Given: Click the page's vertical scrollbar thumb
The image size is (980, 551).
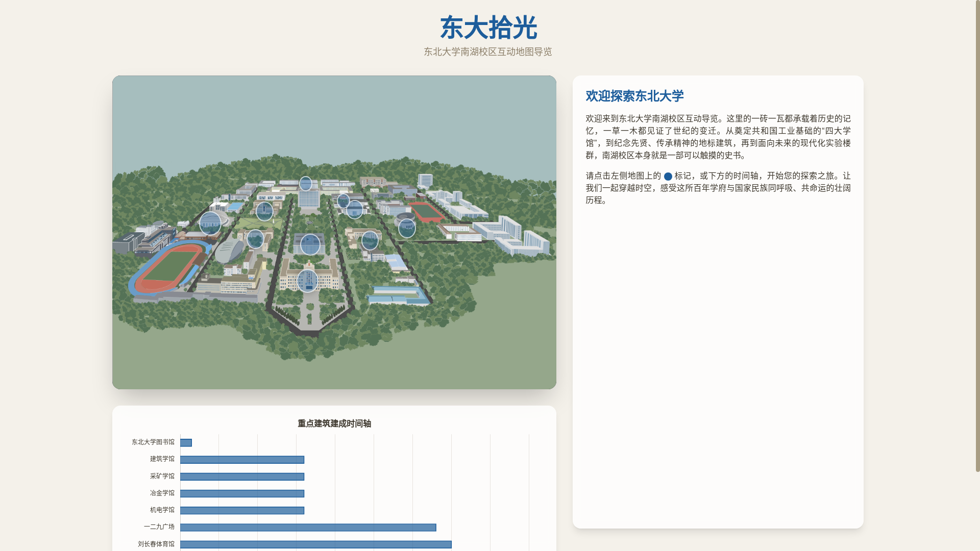Looking at the screenshot, I should [977, 236].
